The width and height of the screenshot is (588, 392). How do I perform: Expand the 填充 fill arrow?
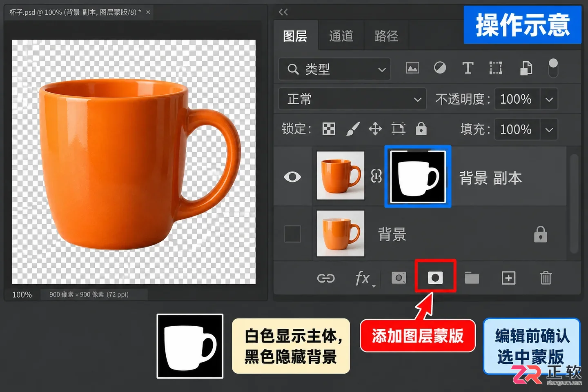pos(549,130)
